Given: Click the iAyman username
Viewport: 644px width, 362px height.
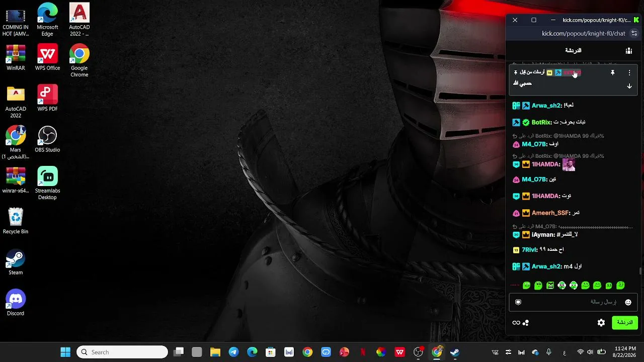Looking at the screenshot, I should pos(543,235).
